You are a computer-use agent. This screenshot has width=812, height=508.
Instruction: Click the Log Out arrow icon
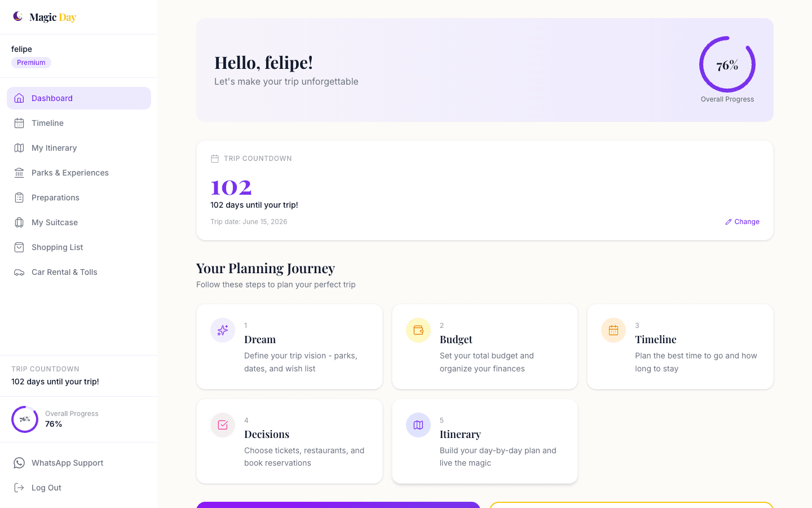point(19,488)
